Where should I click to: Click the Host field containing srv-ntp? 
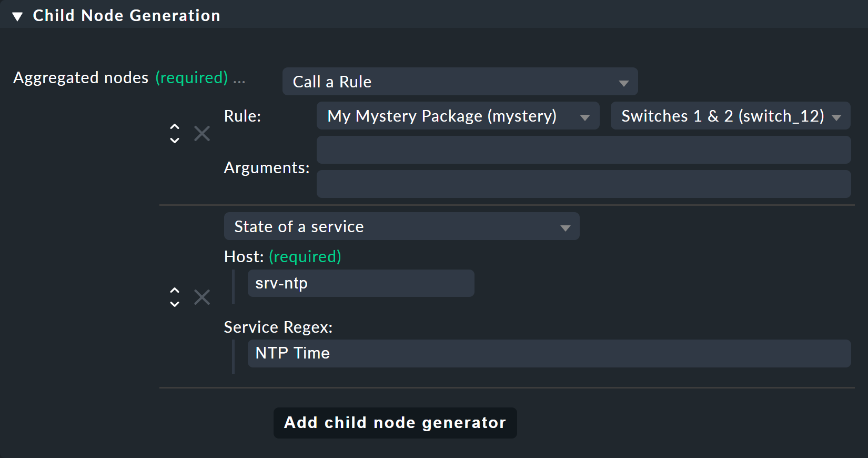click(x=360, y=283)
